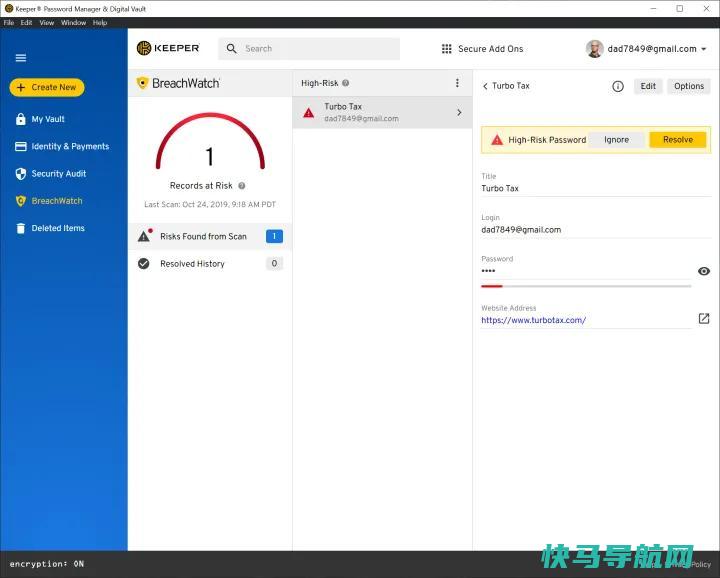This screenshot has width=720, height=578.
Task: Launch website with external link icon
Action: [703, 319]
